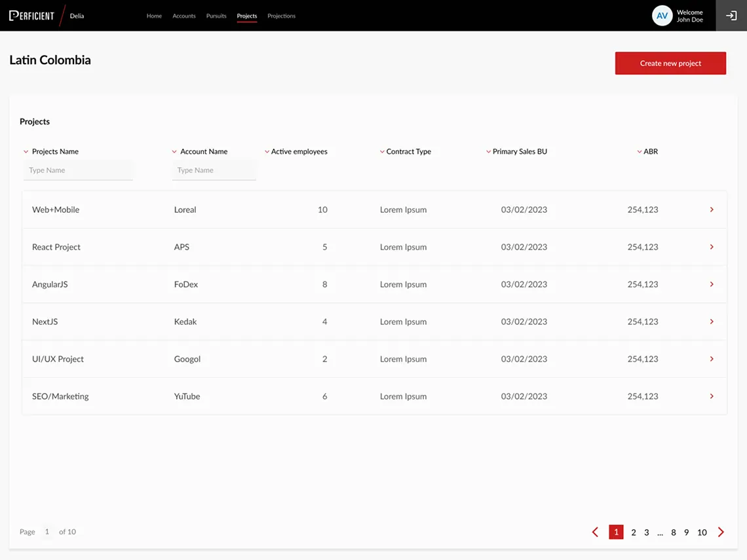
Task: Click the pagination ellipsis
Action: (x=660, y=533)
